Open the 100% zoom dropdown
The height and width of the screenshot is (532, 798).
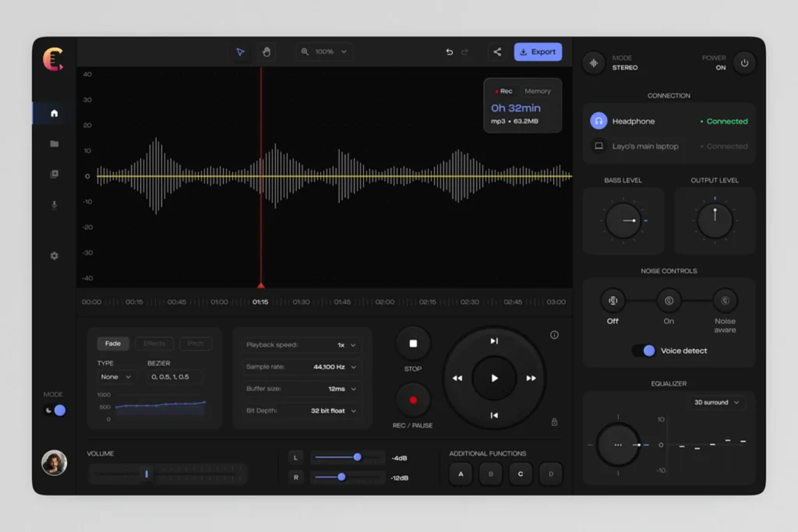coord(325,52)
